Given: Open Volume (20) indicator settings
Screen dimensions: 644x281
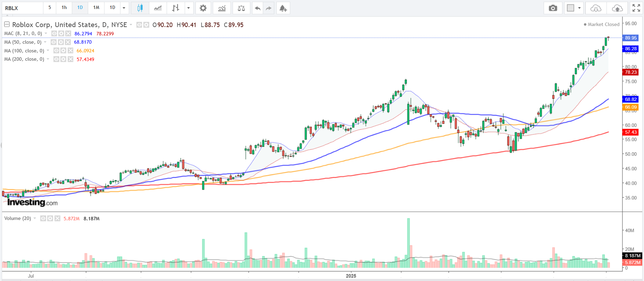Looking at the screenshot, I should 50,219.
